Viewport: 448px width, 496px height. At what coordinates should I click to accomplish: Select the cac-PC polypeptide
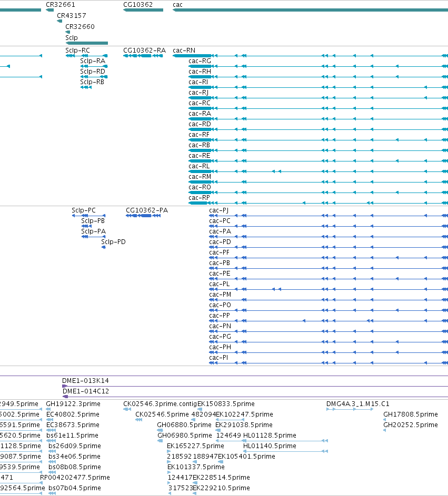tap(328, 226)
